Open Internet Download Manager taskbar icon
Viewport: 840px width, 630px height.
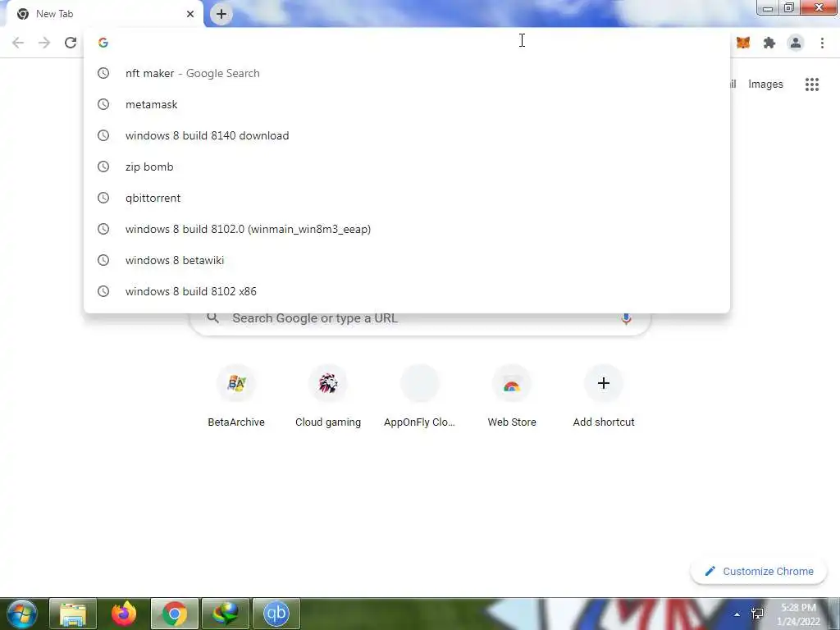226,614
